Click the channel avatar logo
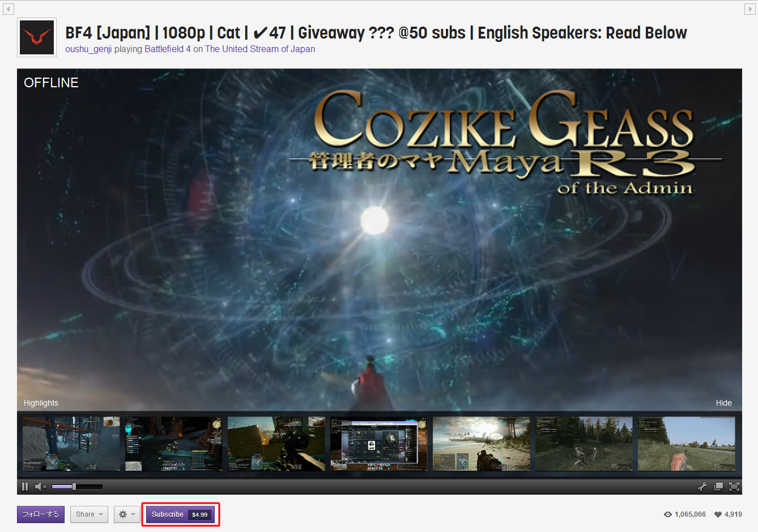758x532 pixels. (x=37, y=37)
